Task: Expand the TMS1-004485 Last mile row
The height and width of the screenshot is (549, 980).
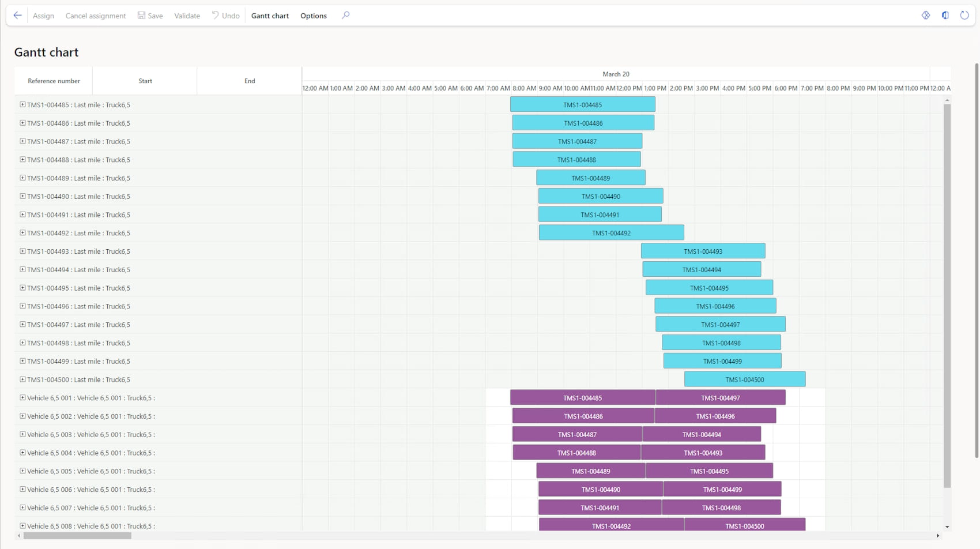Action: coord(22,105)
